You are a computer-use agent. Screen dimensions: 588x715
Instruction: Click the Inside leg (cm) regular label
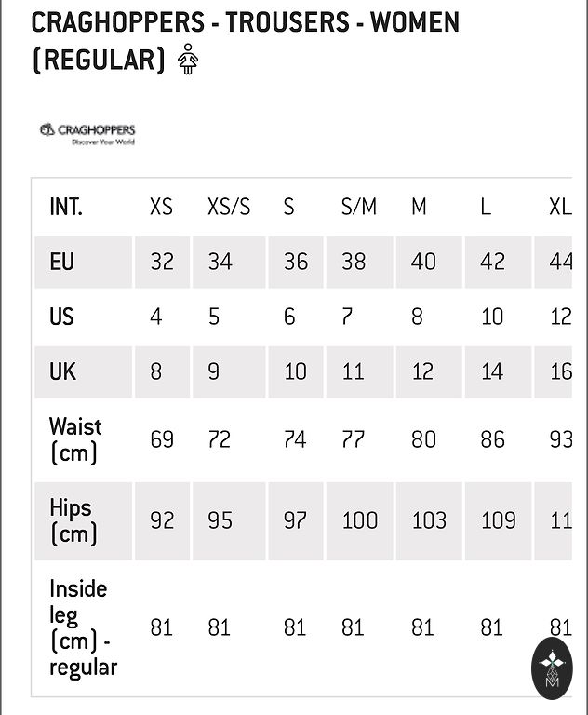[x=83, y=627]
